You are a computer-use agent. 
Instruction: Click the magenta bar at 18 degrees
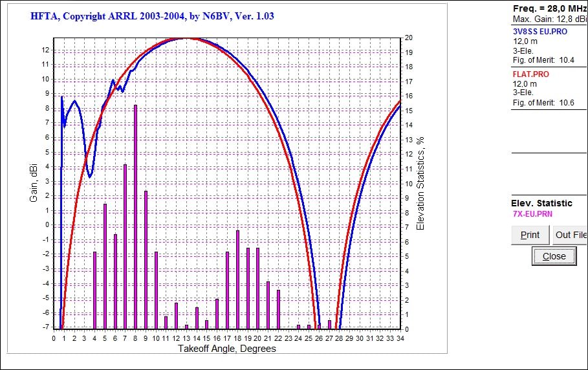pyautogui.click(x=237, y=279)
